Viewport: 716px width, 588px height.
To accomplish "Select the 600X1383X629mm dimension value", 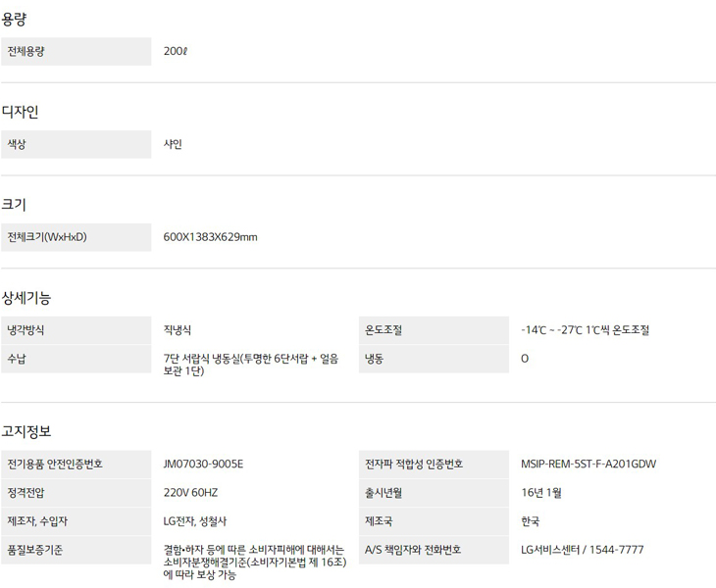I will click(x=210, y=237).
